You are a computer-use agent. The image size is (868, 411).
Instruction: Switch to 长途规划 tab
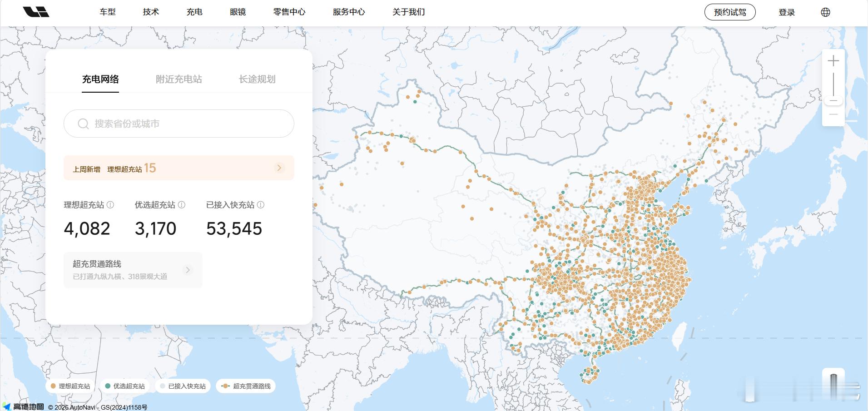click(257, 79)
